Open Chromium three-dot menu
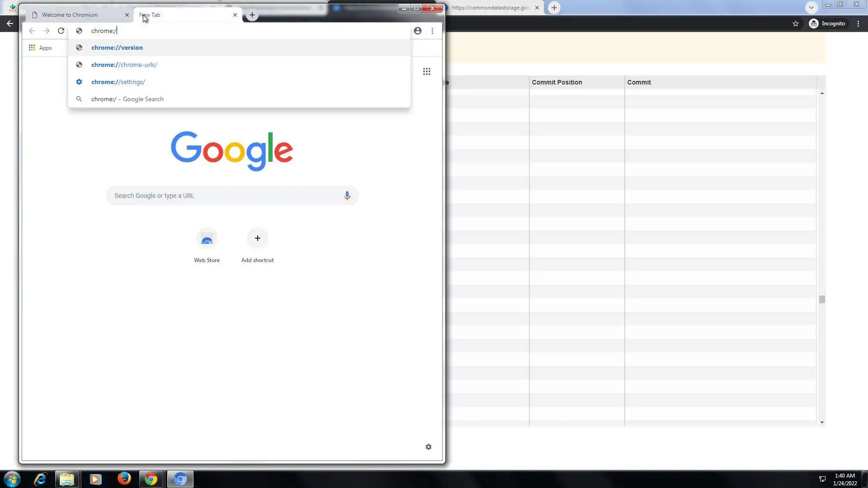The width and height of the screenshot is (868, 488). click(432, 31)
